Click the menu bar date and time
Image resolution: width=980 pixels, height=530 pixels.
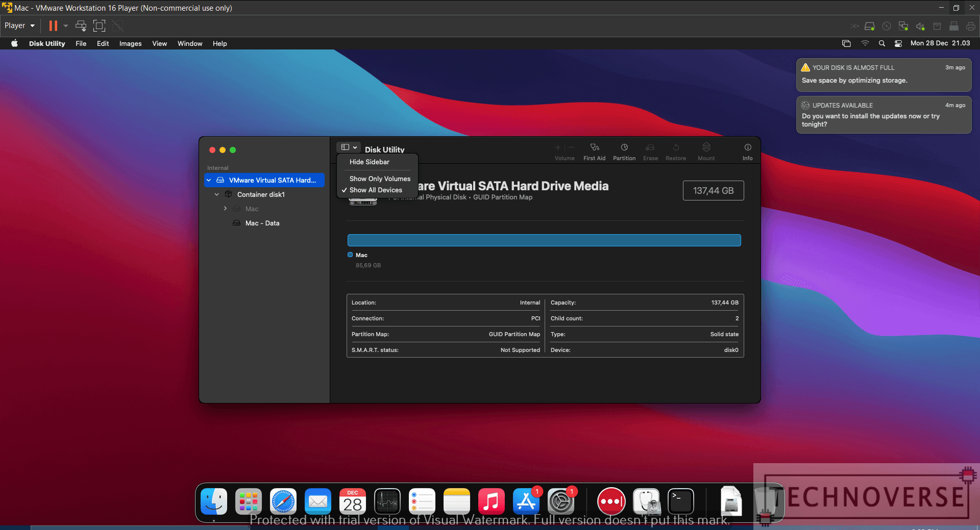tap(940, 43)
